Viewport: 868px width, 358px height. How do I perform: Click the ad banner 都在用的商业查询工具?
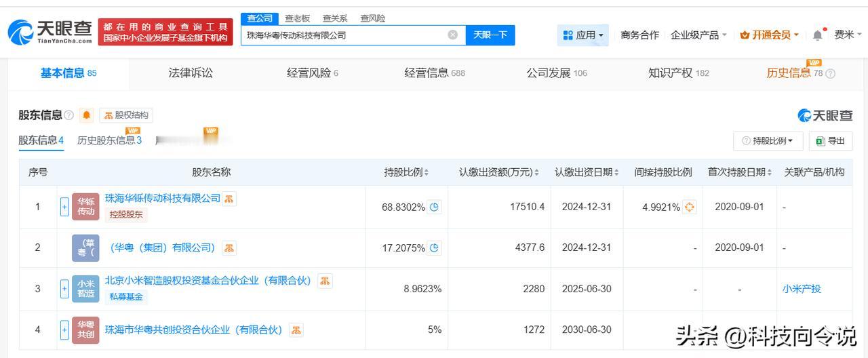coord(165,32)
